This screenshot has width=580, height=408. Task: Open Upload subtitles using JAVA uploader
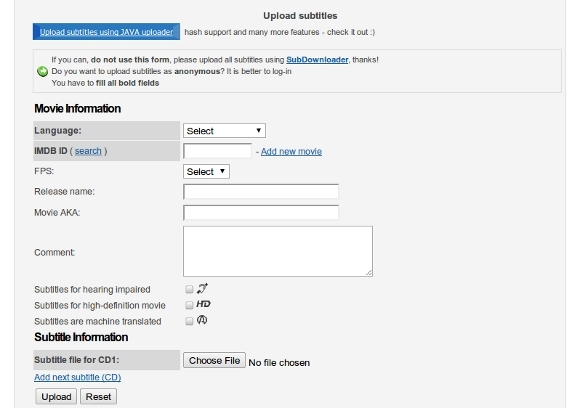(x=107, y=32)
